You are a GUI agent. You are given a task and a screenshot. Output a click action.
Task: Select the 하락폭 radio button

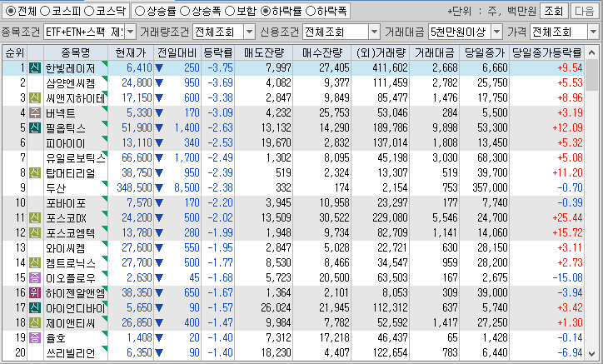[x=311, y=11]
